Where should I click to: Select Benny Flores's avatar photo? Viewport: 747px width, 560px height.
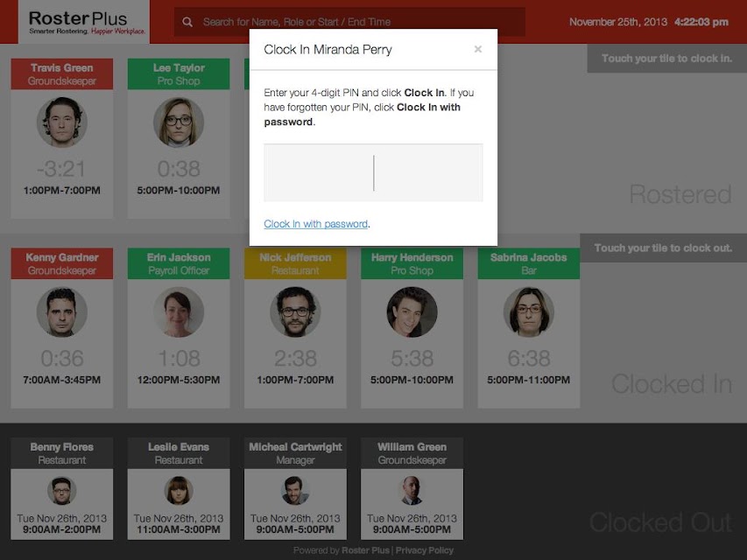click(x=62, y=491)
